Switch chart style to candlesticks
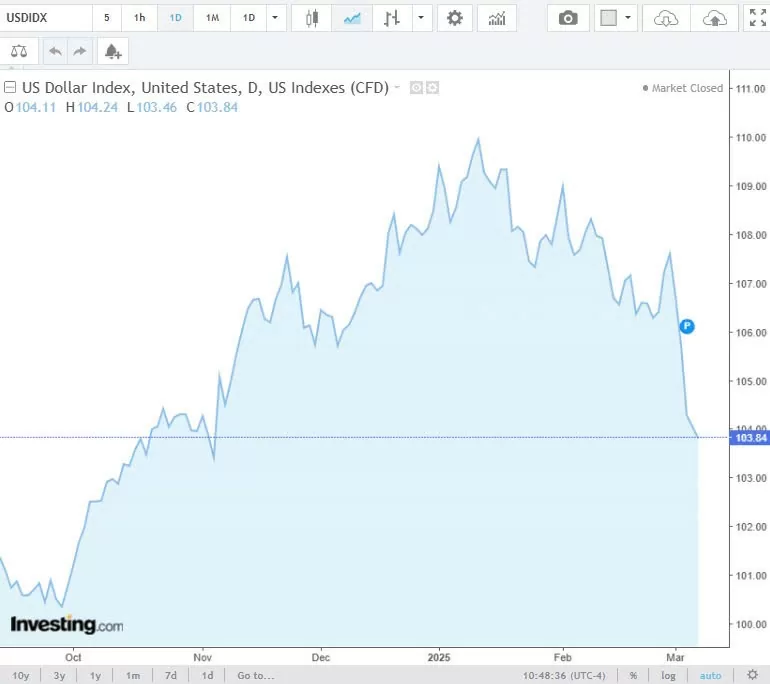Image resolution: width=770 pixels, height=684 pixels. coord(313,18)
